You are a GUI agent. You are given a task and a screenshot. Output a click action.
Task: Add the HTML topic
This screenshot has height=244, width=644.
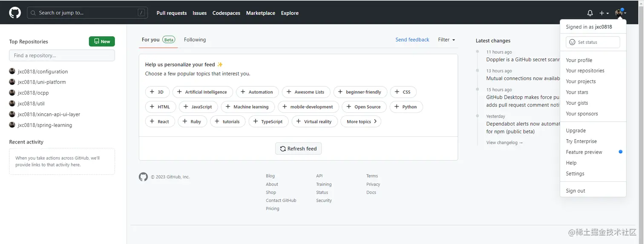(x=161, y=107)
